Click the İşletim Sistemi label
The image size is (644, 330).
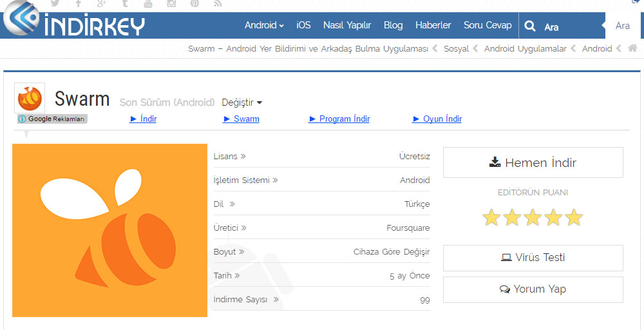(x=241, y=180)
